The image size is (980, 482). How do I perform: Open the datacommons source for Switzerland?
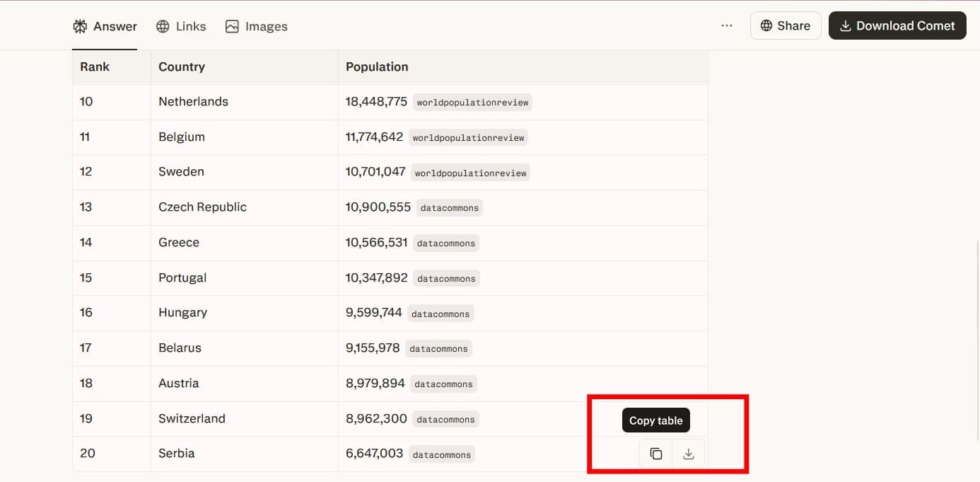pyautogui.click(x=445, y=419)
